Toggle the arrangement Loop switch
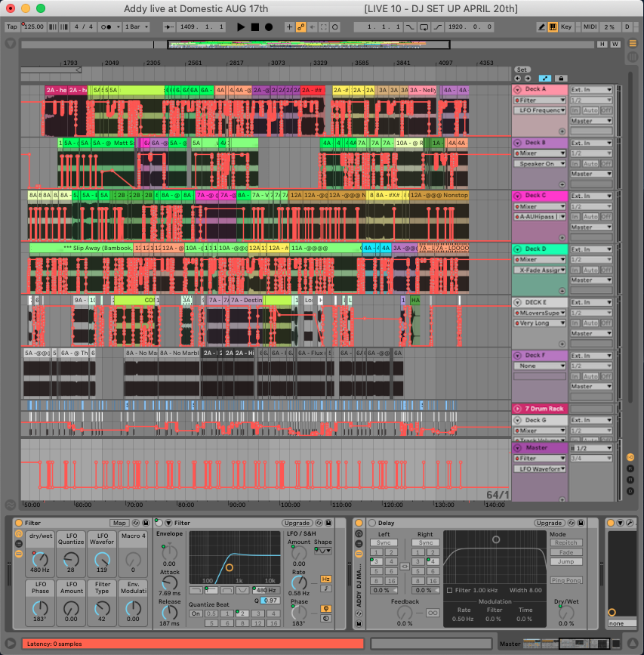The image size is (644, 655). [424, 26]
